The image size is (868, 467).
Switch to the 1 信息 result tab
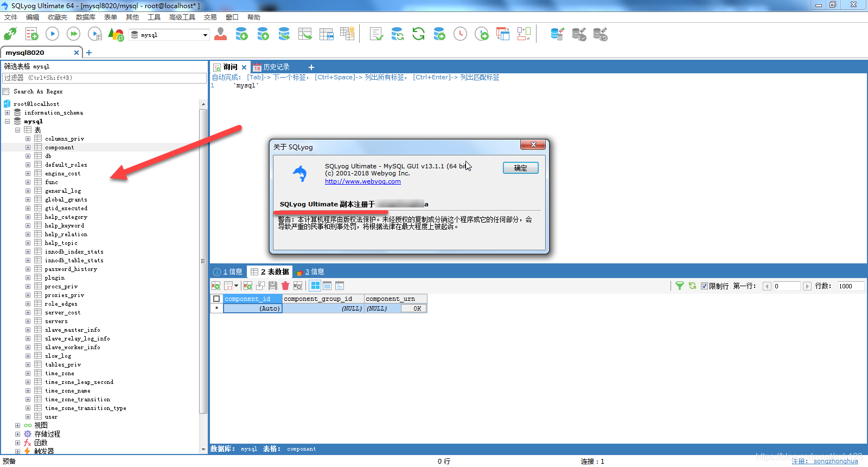coord(228,272)
